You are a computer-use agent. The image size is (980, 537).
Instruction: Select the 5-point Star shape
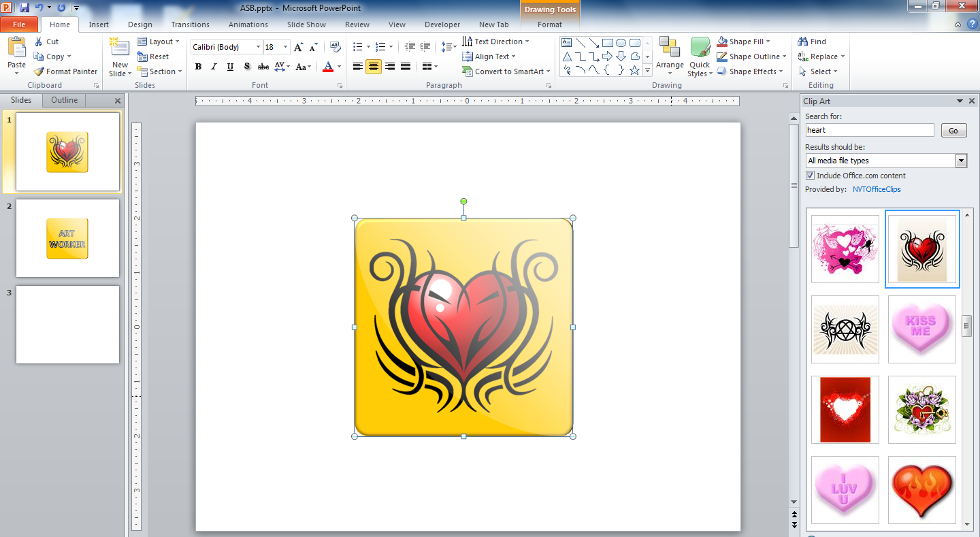pos(634,70)
